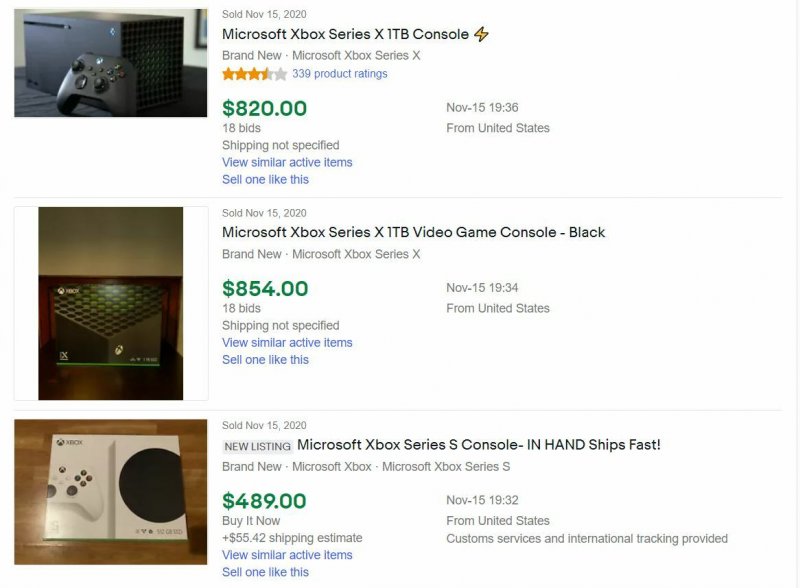This screenshot has height=588, width=800.
Task: Open the Microsoft Xbox Series X 1TB Console listing
Action: 344,33
